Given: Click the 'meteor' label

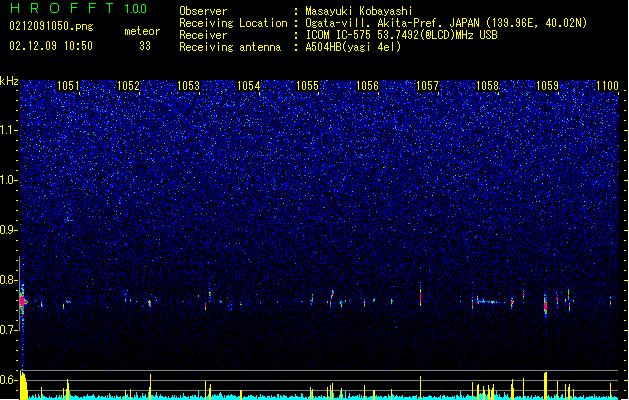Looking at the screenshot, I should (142, 31).
